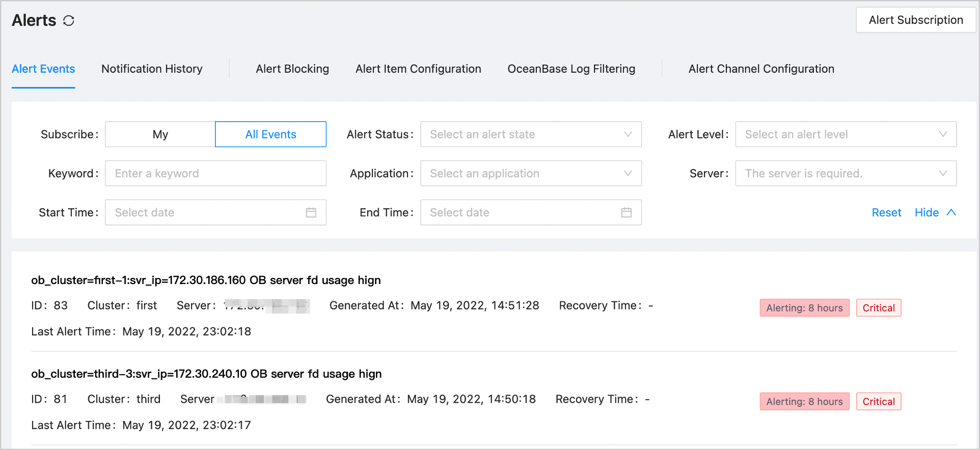Image resolution: width=980 pixels, height=450 pixels.
Task: Click the refresh icon beside Alerts
Action: click(69, 20)
